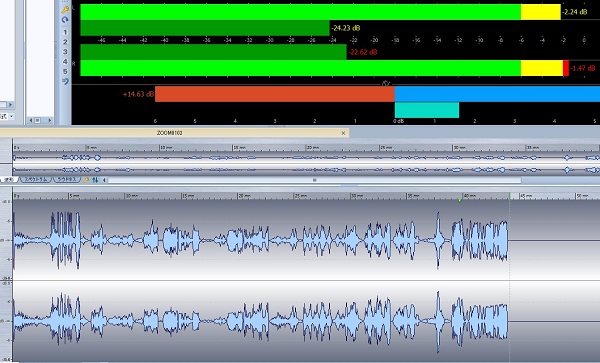Click the left panel's right scroll arrow

click(x=10, y=104)
